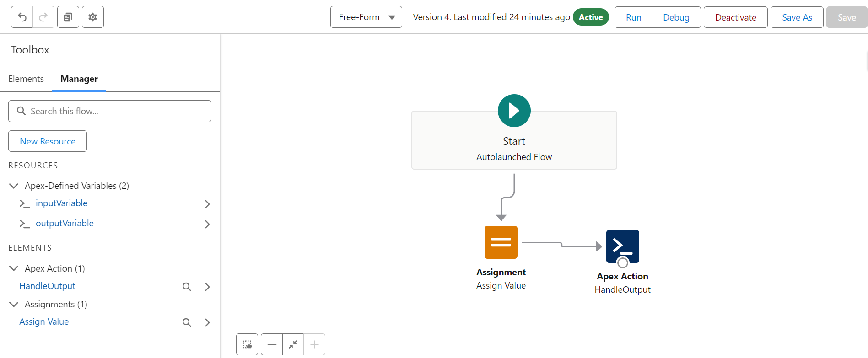Image resolution: width=868 pixels, height=358 pixels.
Task: Click the select elements marquee icon
Action: tap(247, 344)
